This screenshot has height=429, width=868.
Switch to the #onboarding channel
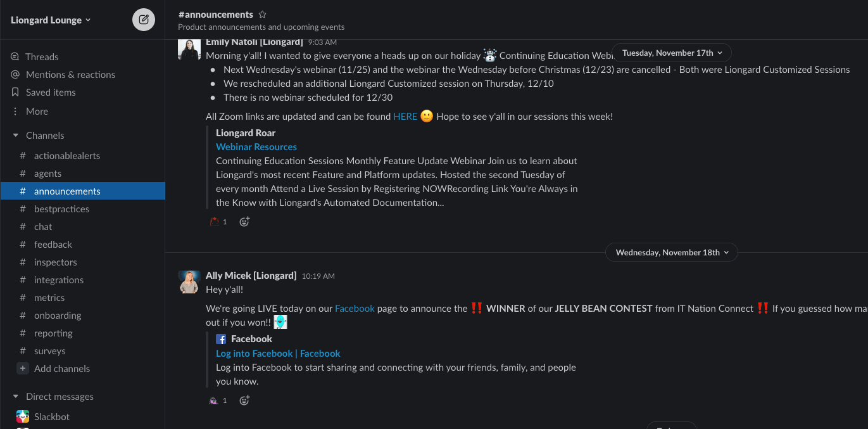pyautogui.click(x=57, y=315)
